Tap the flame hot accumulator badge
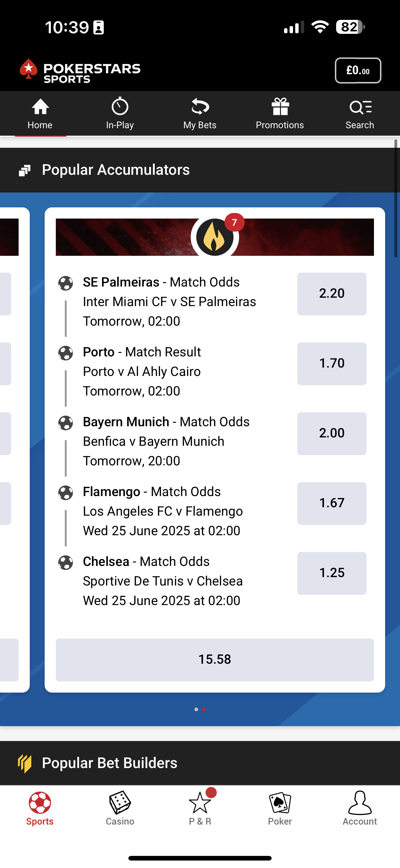Image resolution: width=400 pixels, height=868 pixels. click(215, 237)
